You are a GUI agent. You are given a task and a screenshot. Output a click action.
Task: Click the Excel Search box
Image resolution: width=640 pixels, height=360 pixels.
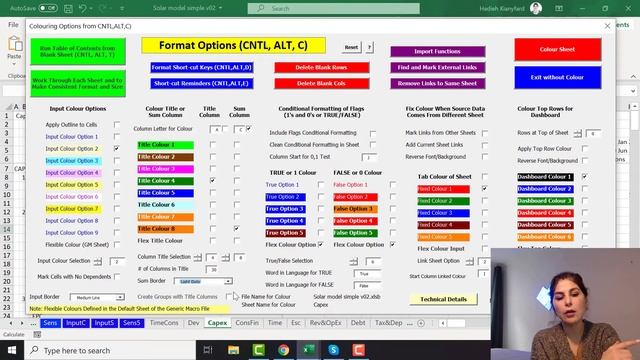pos(333,8)
